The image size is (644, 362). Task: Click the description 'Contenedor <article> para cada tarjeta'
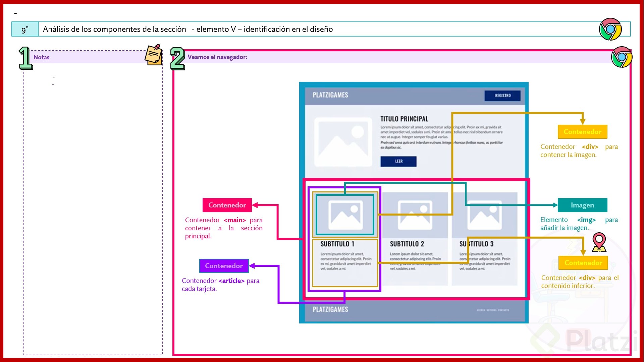221,285
